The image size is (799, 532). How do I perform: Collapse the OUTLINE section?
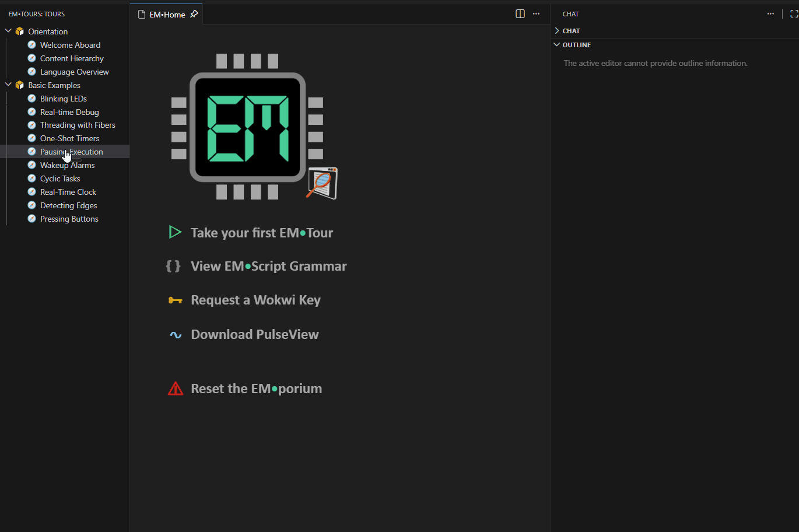coord(576,45)
